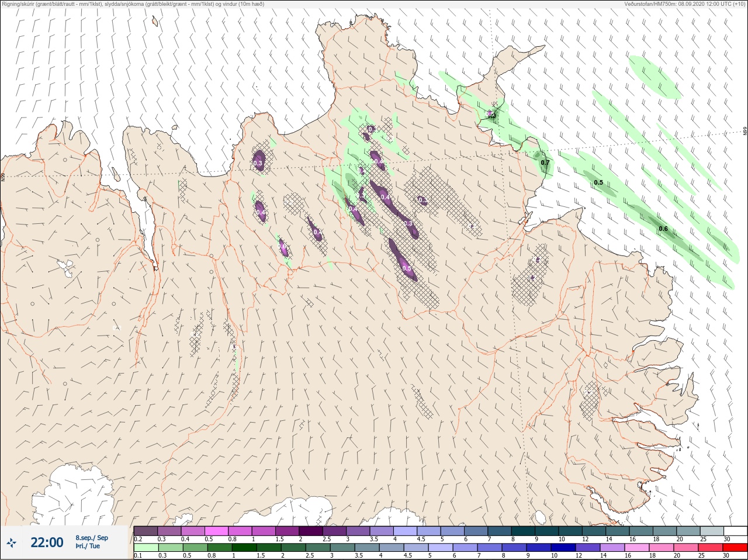This screenshot has height=560, width=748.
Task: Pick the white swatch at the end of the upper legend
Action: click(735, 531)
